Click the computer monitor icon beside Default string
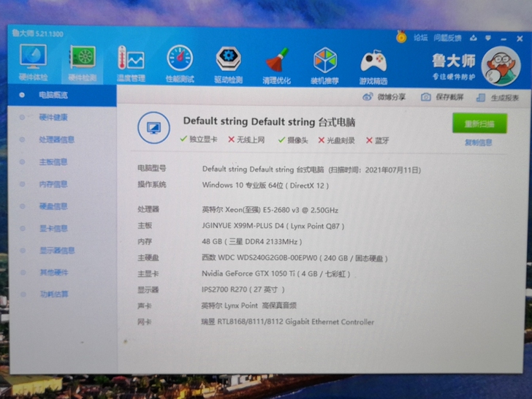Image resolution: width=532 pixels, height=399 pixels. point(153,128)
